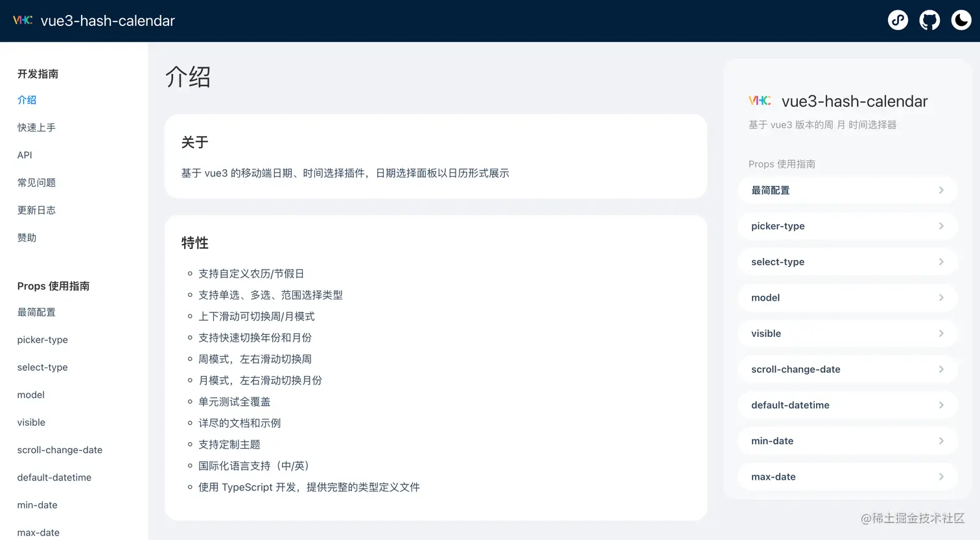980x540 pixels.
Task: Open 快速上手 in the sidebar
Action: click(x=36, y=128)
